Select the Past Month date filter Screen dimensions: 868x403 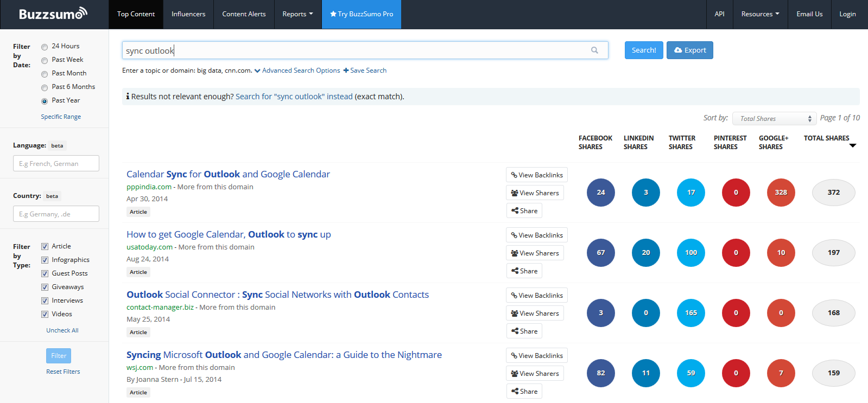[x=45, y=74]
